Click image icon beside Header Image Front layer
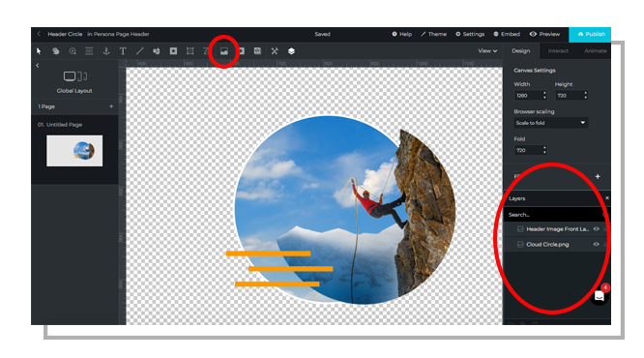The image size is (644, 358). point(520,229)
